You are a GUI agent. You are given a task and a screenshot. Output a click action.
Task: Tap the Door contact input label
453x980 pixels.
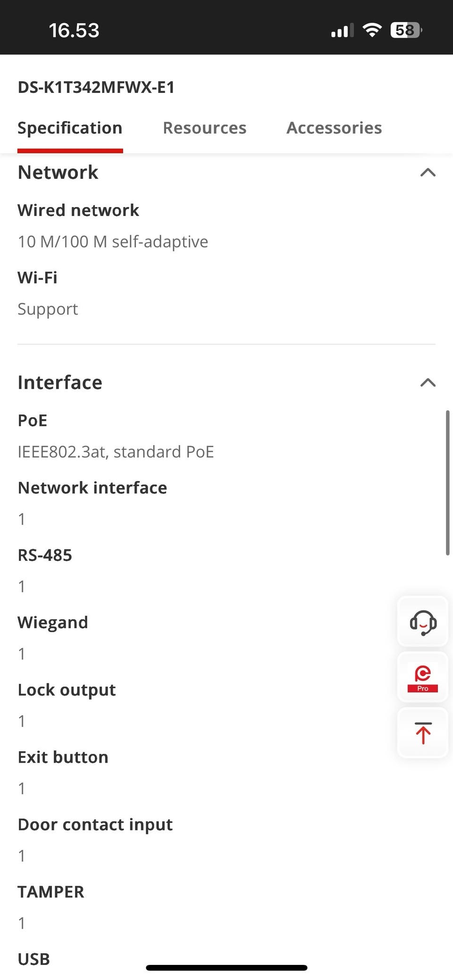(x=95, y=824)
